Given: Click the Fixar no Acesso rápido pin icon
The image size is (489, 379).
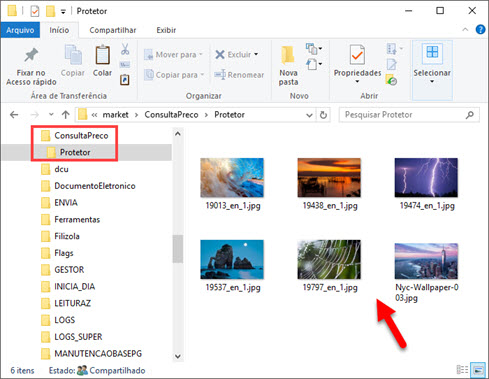Looking at the screenshot, I should [x=31, y=55].
